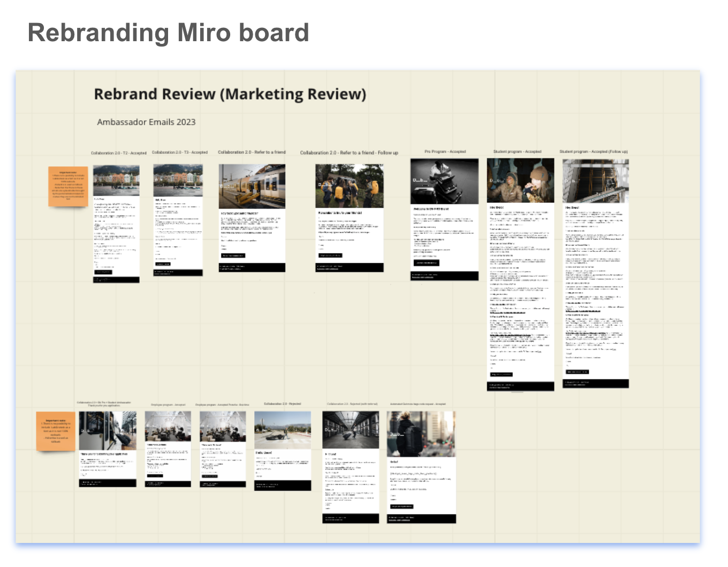Open the first Employee program lounge photo
This screenshot has height=567, width=728.
pos(168,426)
